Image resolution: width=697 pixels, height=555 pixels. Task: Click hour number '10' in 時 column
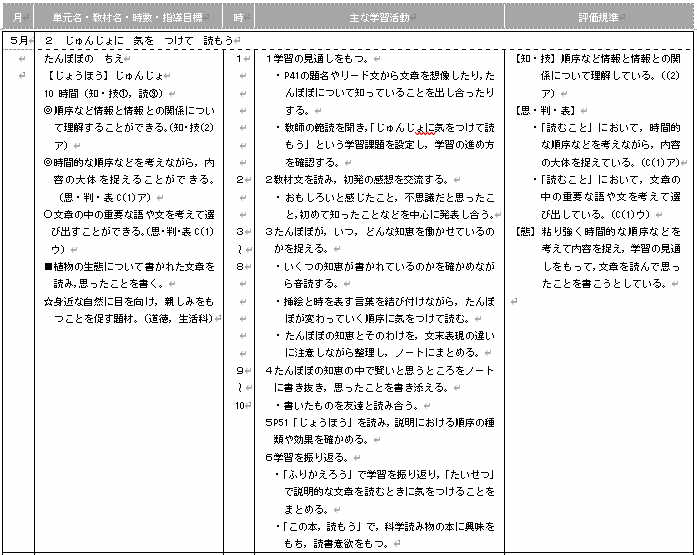pos(240,405)
